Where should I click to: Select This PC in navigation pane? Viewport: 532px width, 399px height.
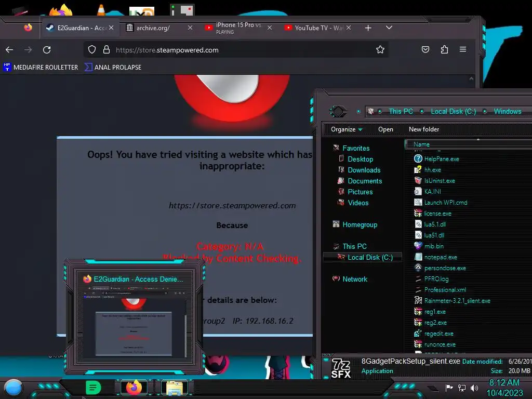(354, 246)
